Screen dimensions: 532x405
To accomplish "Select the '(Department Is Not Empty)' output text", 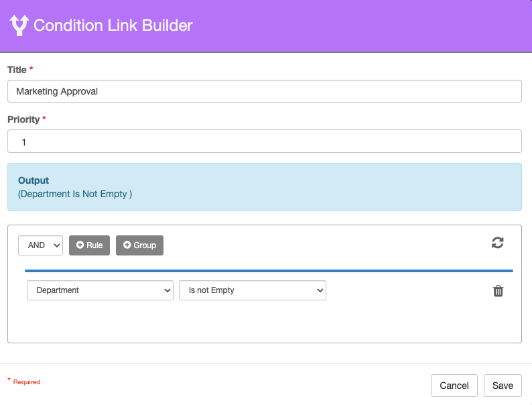I will (x=75, y=194).
